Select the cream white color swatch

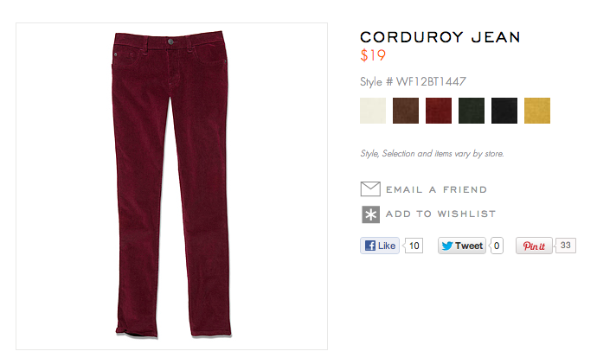click(373, 111)
